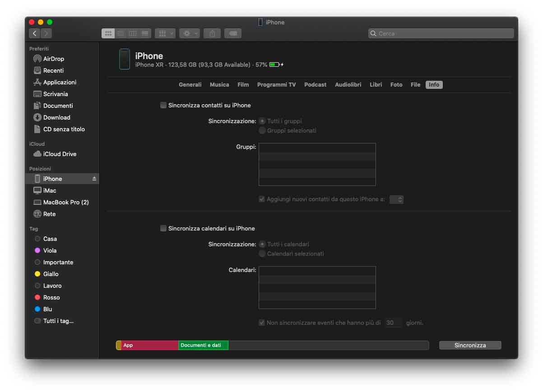Switch to the Programmi TV tab

tap(276, 85)
